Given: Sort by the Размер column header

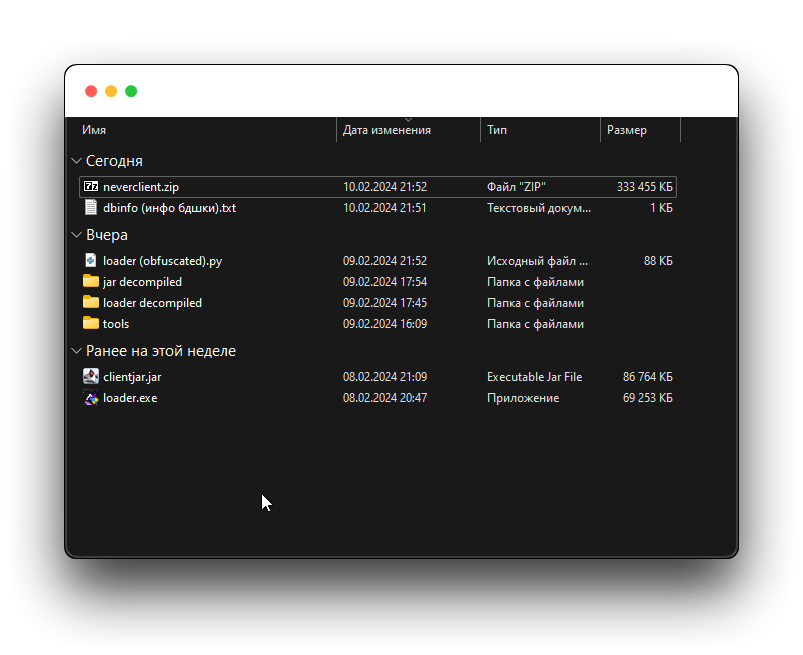Looking at the screenshot, I should point(627,130).
